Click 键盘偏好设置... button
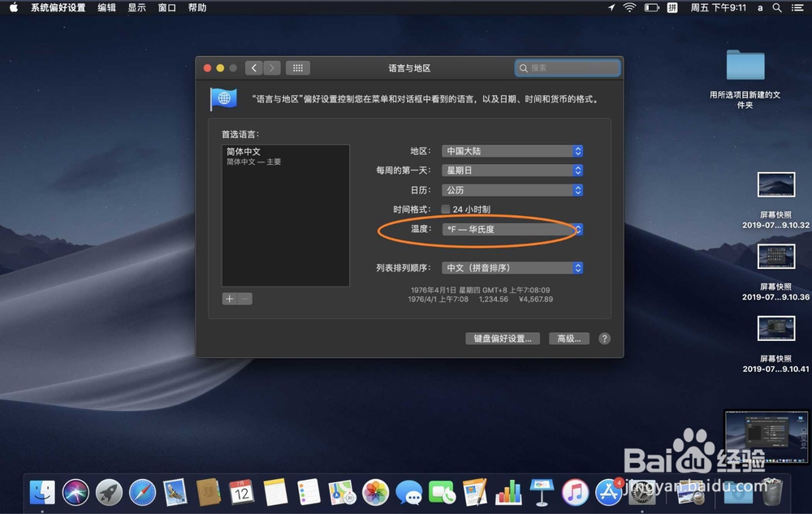812x514 pixels. tap(503, 339)
